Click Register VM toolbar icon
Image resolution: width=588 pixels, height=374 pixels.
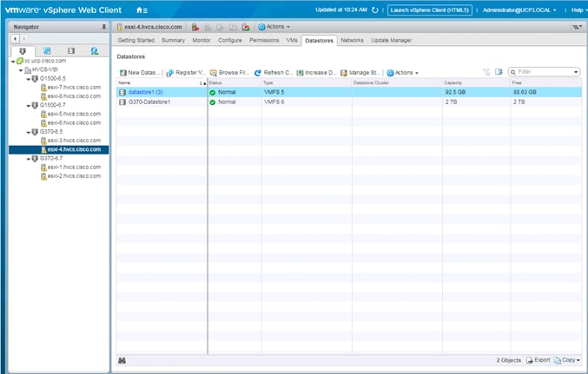[170, 73]
